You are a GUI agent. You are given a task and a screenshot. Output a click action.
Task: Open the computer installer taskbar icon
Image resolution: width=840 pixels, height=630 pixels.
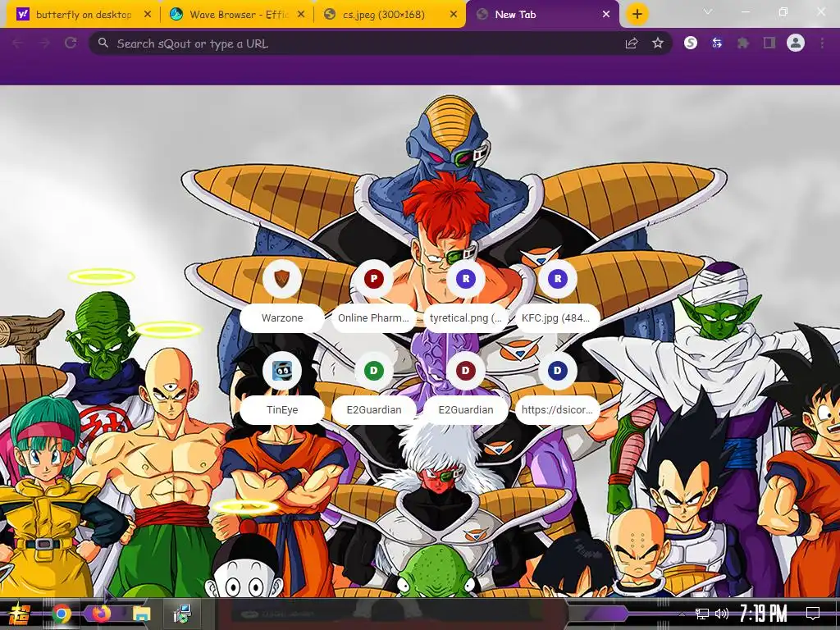pos(182,614)
